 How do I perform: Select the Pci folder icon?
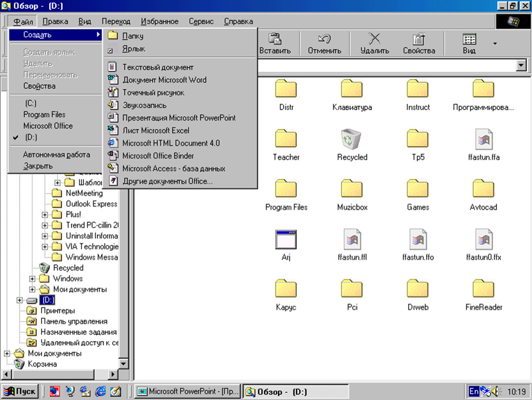(352, 288)
